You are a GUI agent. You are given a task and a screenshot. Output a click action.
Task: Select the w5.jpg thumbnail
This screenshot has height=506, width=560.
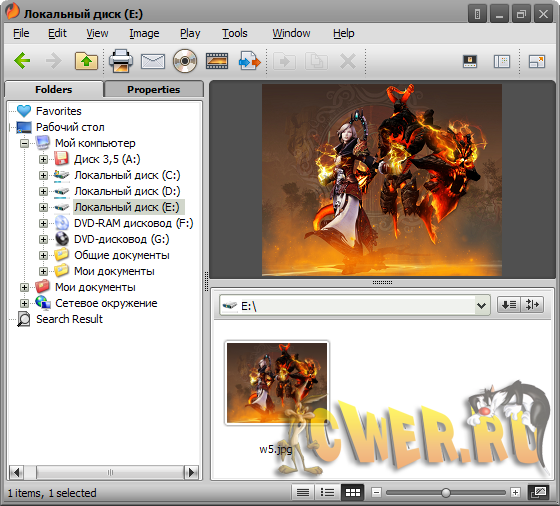click(x=277, y=383)
